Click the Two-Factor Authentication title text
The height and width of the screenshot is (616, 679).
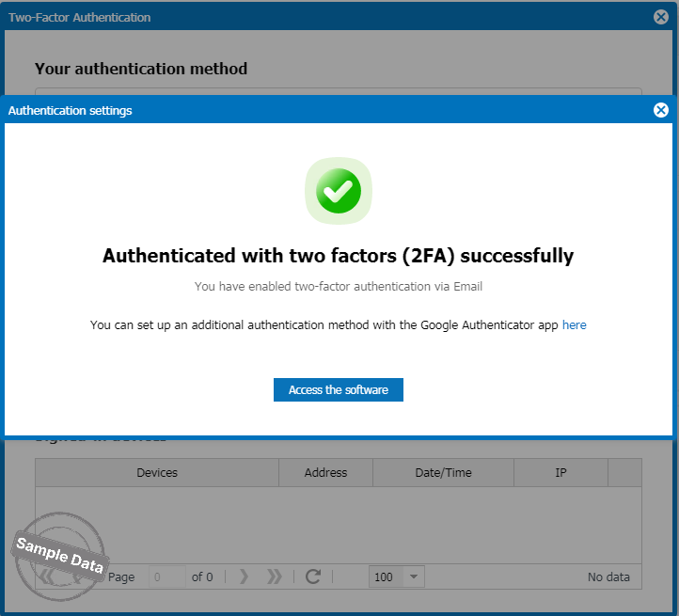(x=80, y=17)
